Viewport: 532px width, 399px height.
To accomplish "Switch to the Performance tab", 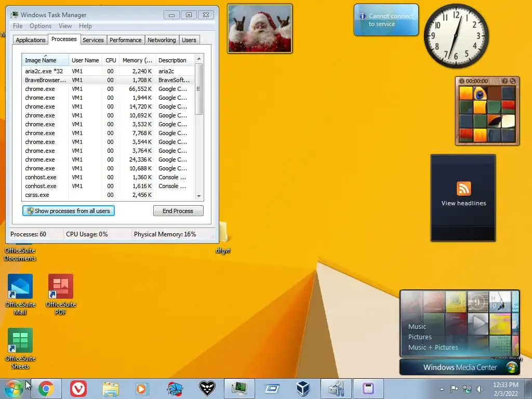I will point(125,39).
